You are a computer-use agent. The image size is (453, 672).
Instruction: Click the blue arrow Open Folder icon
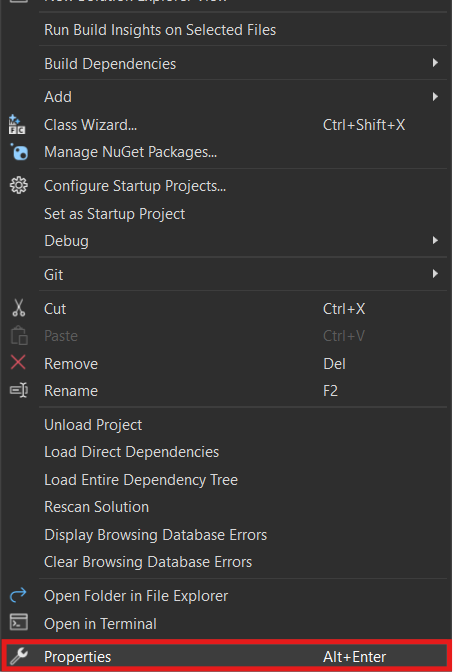[18, 595]
